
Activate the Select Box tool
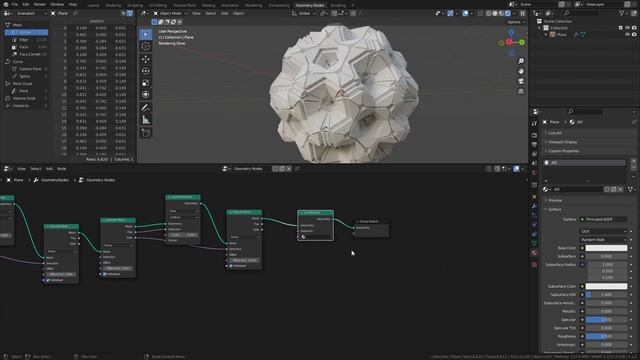point(145,34)
